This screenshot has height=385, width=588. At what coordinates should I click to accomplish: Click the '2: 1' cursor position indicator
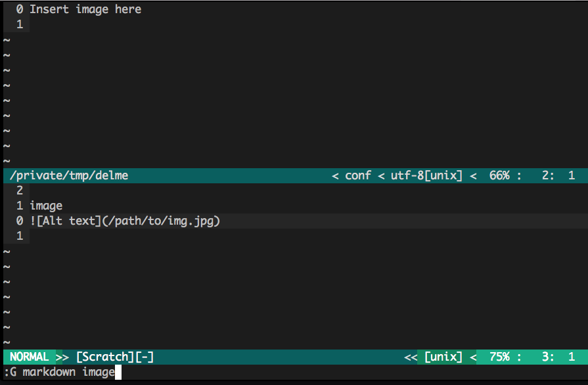[558, 175]
